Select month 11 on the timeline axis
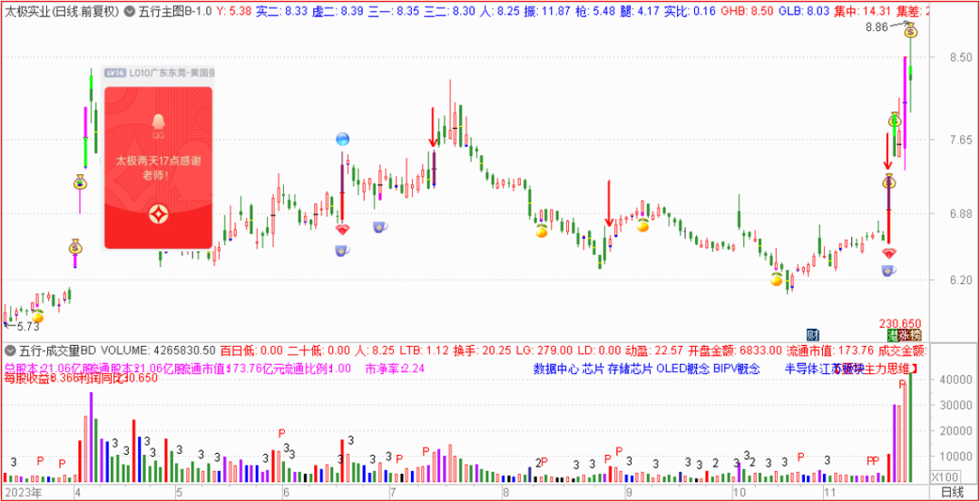This screenshot has width=980, height=502. (829, 492)
